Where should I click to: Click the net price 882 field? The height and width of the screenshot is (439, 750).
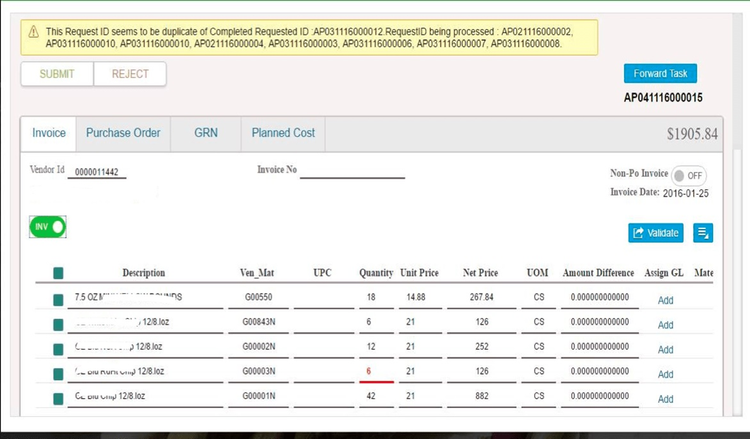[481, 396]
